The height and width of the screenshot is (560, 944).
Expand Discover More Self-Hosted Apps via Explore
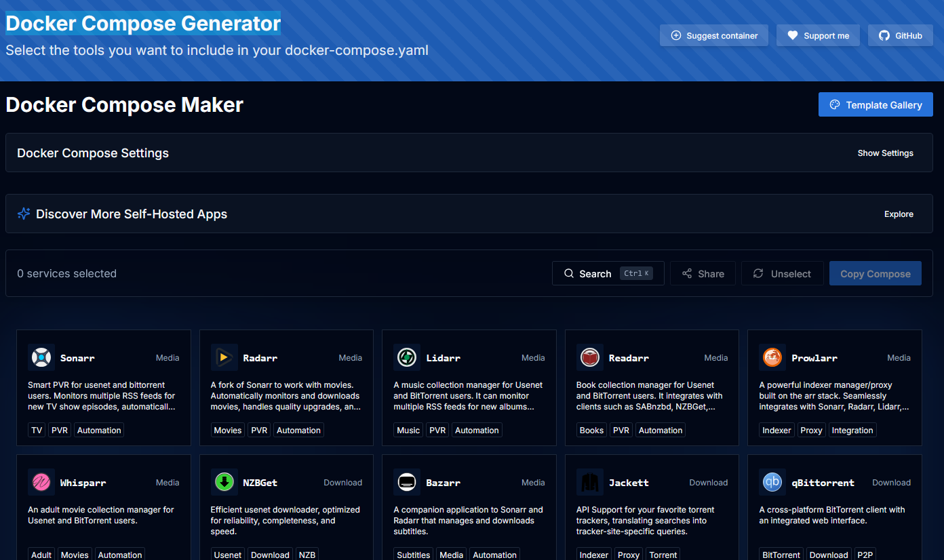point(899,214)
